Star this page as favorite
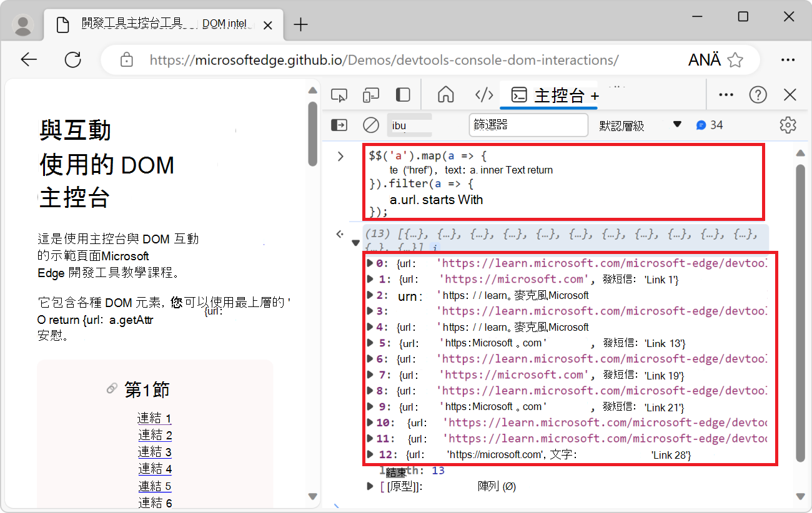 coord(736,60)
